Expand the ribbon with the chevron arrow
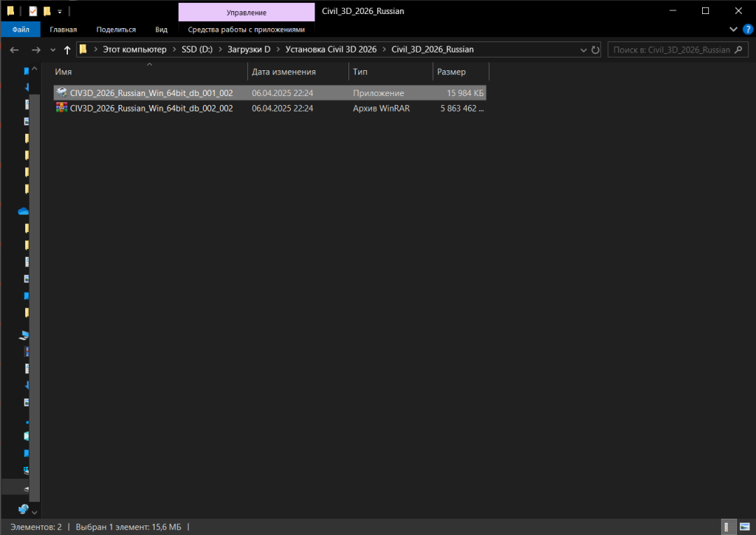Screen dimensions: 756x535 tap(733, 29)
